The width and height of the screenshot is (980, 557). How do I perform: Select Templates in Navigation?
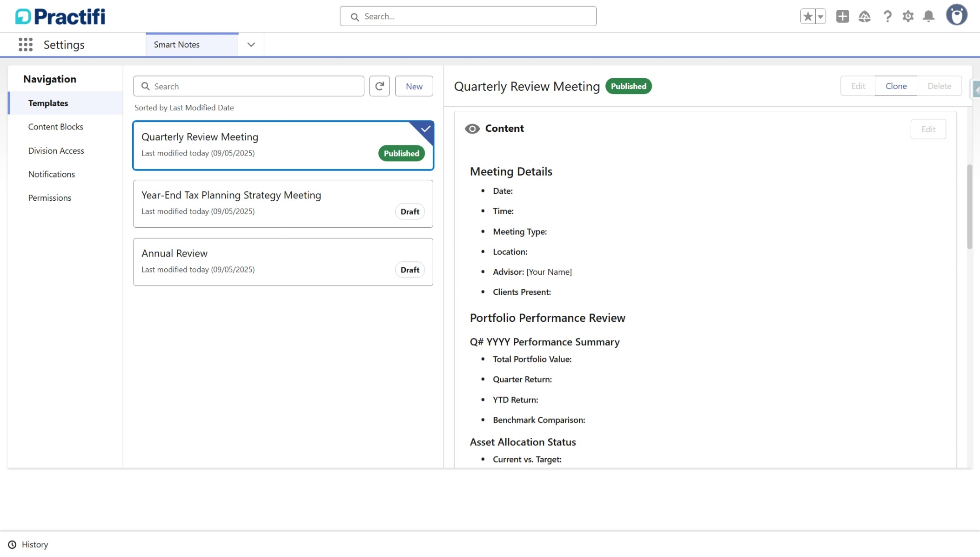point(66,103)
